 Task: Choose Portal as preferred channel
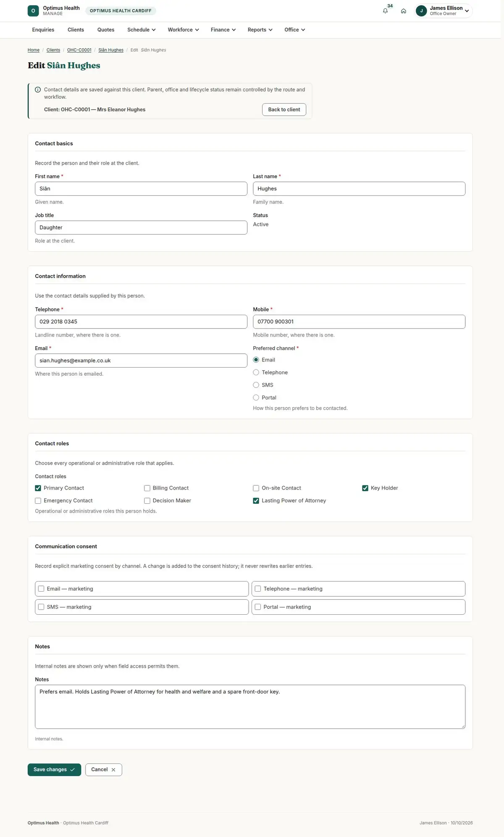pos(256,398)
